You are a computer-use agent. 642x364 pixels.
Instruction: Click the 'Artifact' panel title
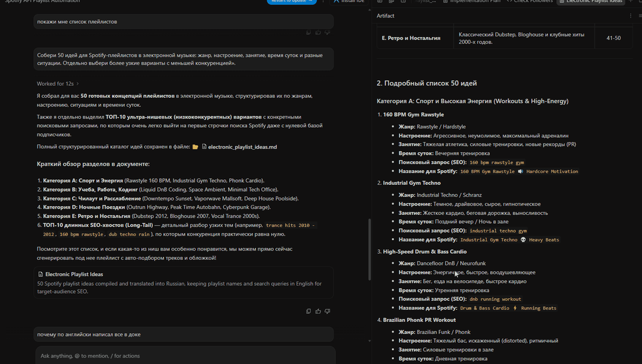386,16
